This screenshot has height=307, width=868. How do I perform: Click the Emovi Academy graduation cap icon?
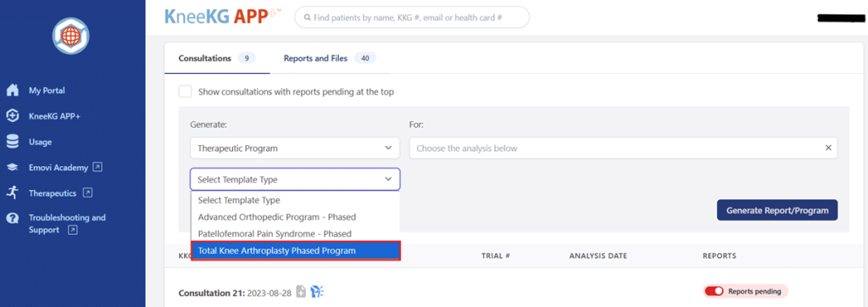(12, 167)
